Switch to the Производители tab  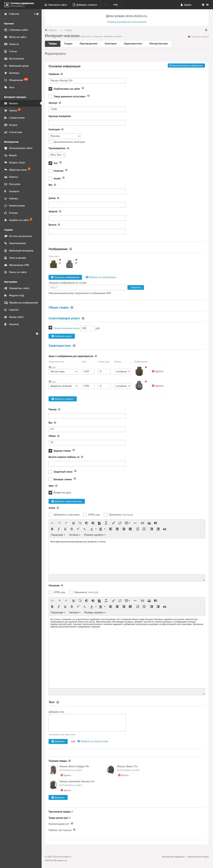click(88, 44)
